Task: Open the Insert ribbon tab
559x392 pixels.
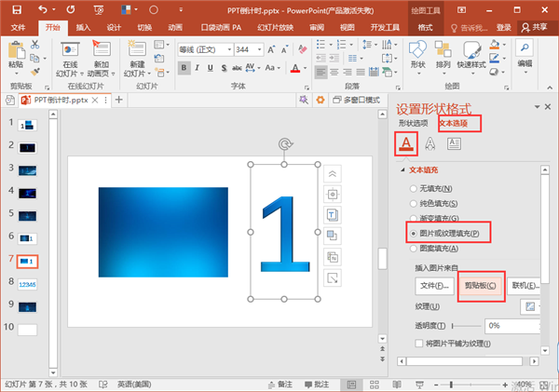Action: pos(83,27)
